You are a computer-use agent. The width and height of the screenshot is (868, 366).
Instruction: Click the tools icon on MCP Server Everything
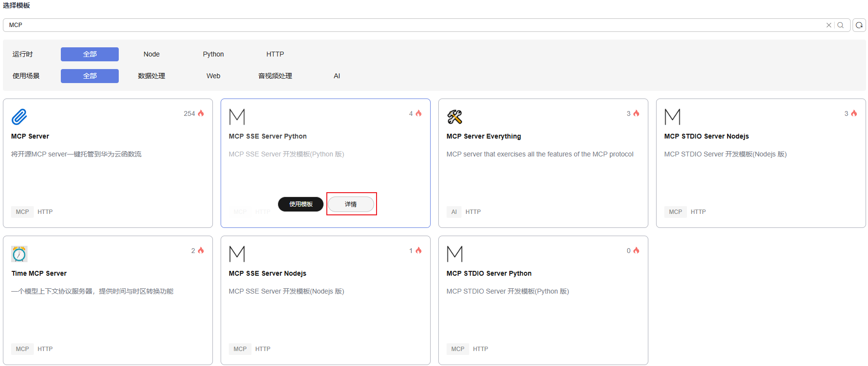pos(454,117)
